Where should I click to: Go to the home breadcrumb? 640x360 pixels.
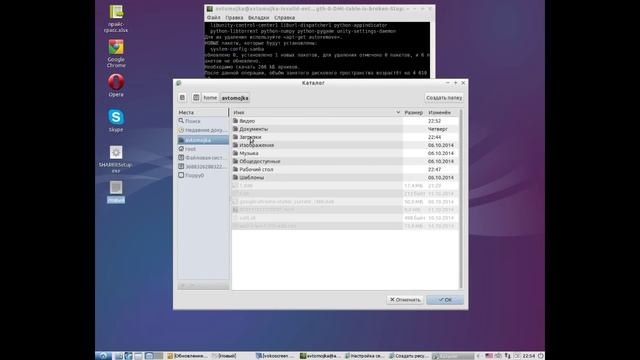coord(210,98)
